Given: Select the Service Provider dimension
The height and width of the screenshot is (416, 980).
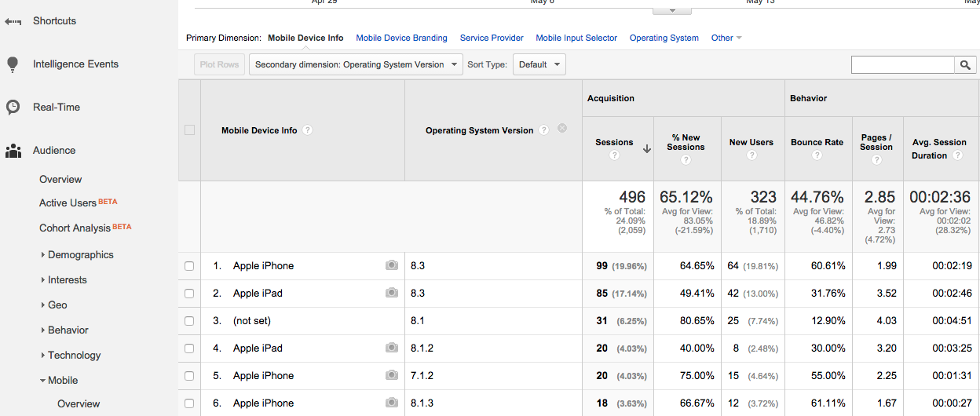Looking at the screenshot, I should [x=492, y=38].
